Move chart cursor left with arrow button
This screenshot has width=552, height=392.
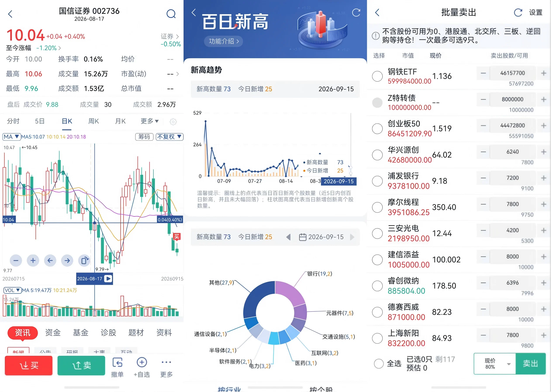click(x=50, y=261)
